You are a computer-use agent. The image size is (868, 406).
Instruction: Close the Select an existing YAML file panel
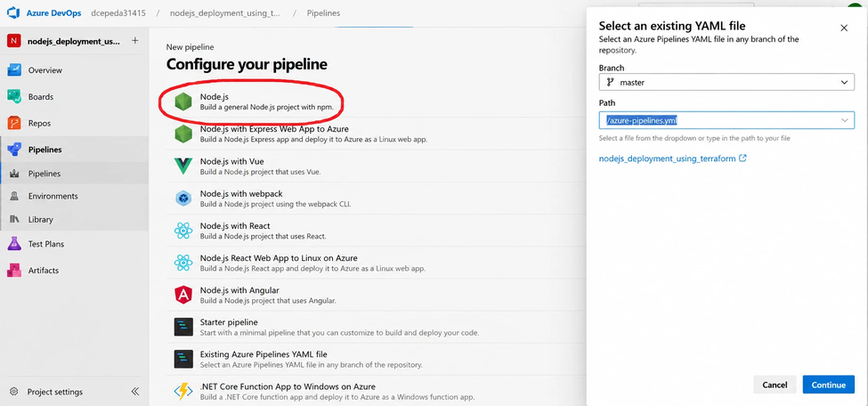click(844, 28)
